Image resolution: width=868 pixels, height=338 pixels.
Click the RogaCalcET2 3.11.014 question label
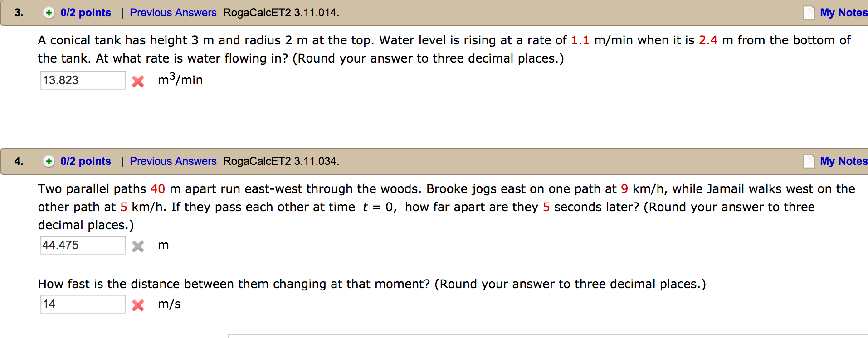click(x=280, y=12)
